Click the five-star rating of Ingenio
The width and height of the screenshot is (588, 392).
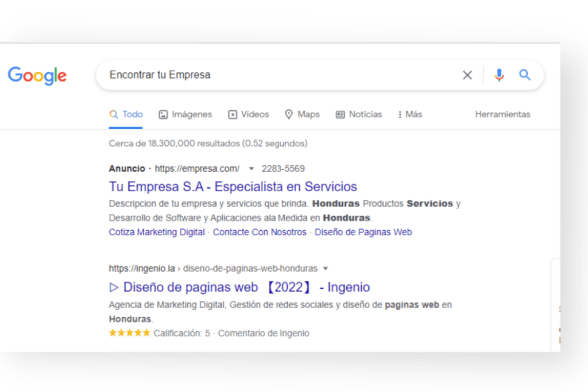pos(129,333)
